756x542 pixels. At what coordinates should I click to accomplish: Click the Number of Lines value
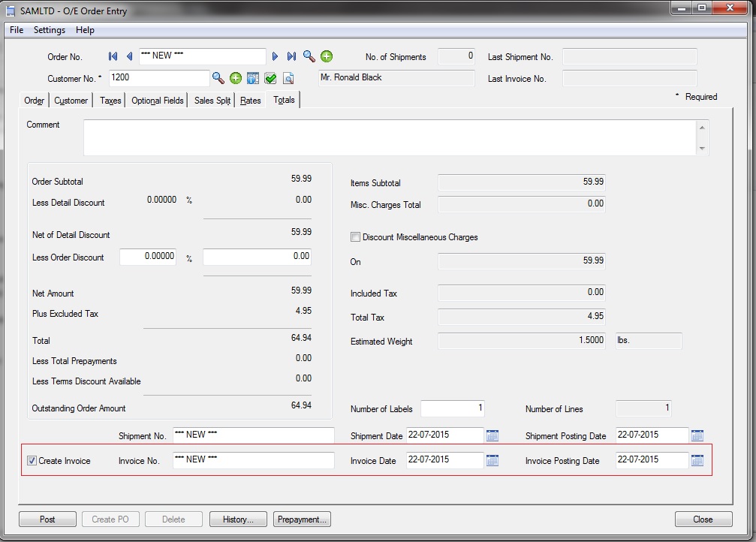point(643,408)
